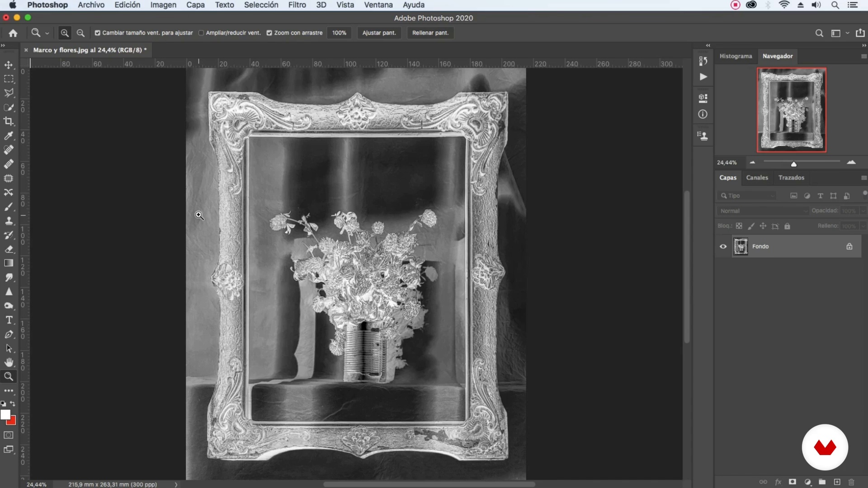
Task: Expand the status bar info arrow
Action: 176,484
